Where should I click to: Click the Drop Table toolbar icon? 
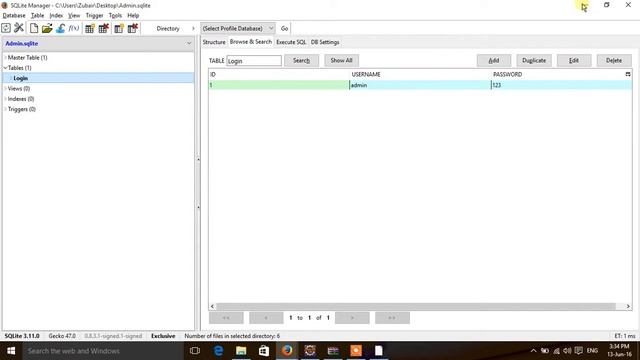(104, 28)
